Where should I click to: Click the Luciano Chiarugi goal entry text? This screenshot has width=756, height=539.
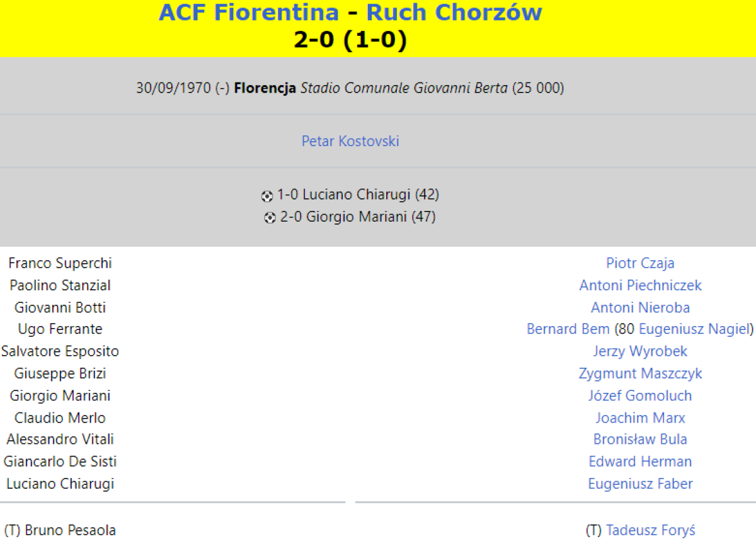[357, 195]
